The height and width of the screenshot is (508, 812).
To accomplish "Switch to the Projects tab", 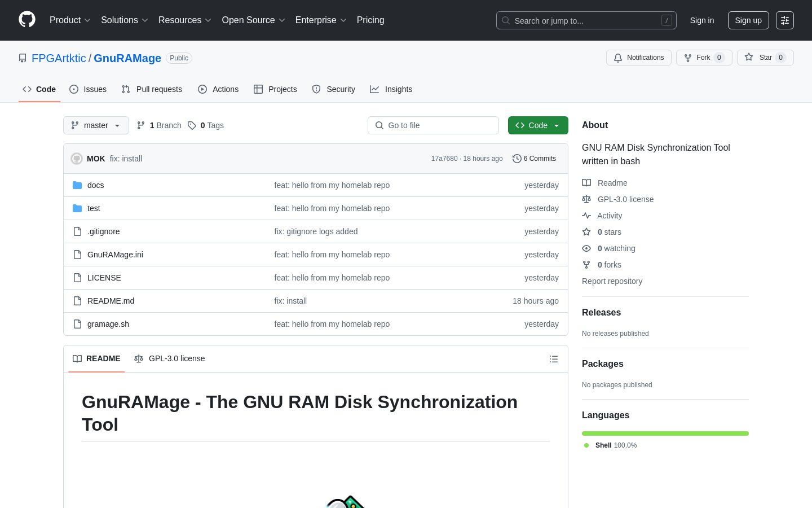I will (x=275, y=89).
